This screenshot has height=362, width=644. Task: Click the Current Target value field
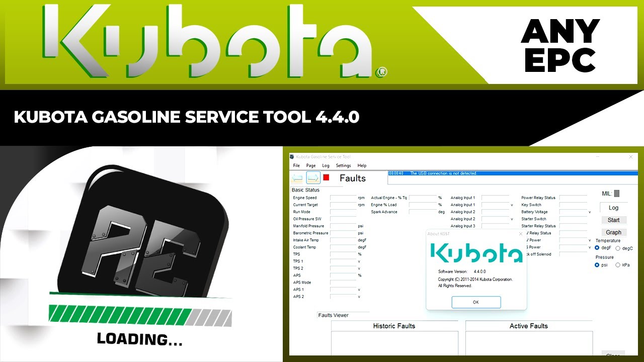pos(343,205)
